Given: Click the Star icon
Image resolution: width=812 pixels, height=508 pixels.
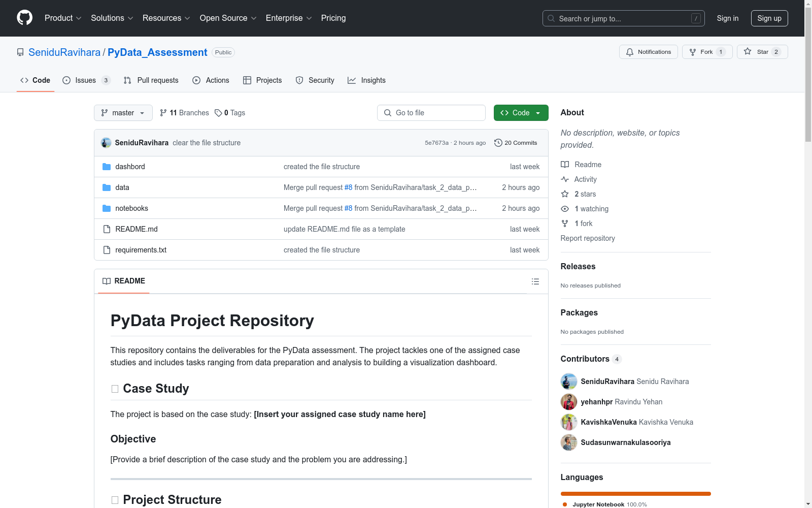Looking at the screenshot, I should pyautogui.click(x=748, y=52).
